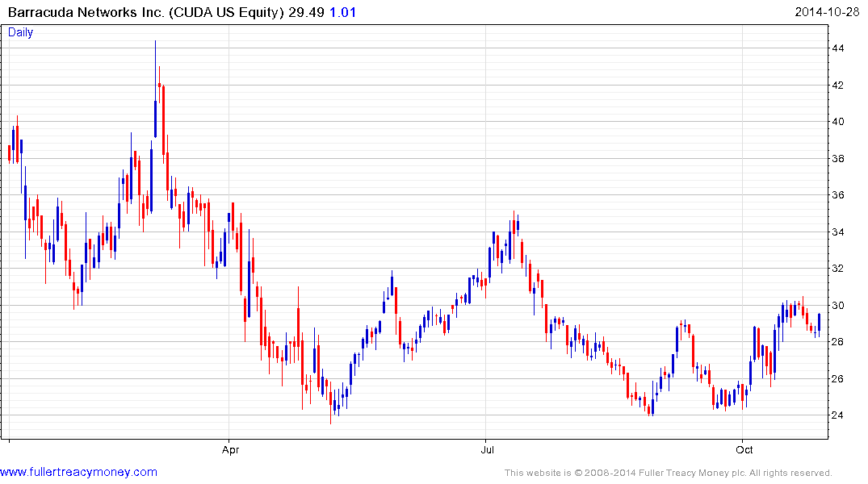
Task: Click the copyright Fuller Treacy Money notice
Action: click(x=669, y=473)
